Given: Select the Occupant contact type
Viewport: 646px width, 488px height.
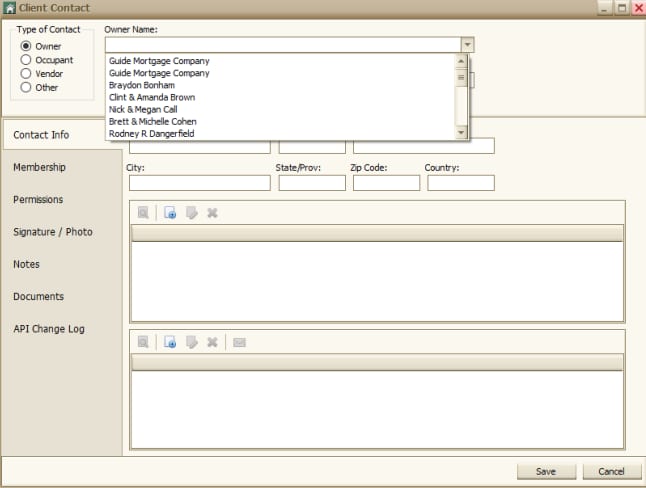Looking at the screenshot, I should click(26, 60).
